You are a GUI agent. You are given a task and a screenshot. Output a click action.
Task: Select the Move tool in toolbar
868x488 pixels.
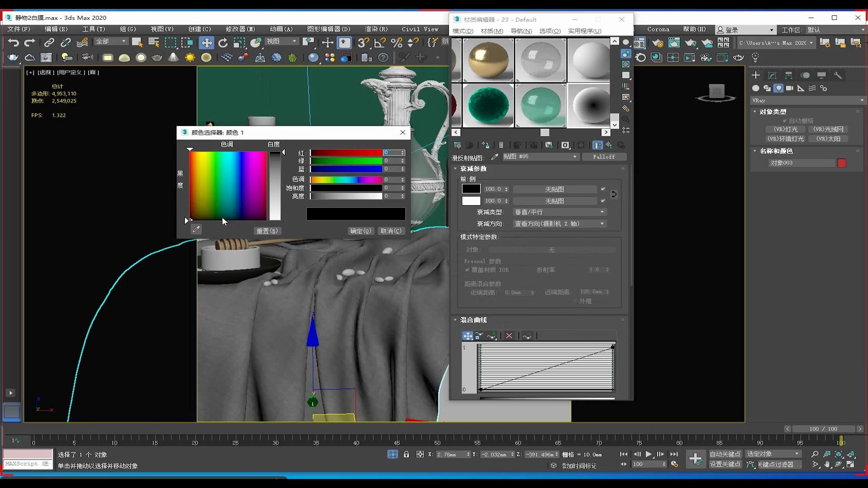(206, 43)
